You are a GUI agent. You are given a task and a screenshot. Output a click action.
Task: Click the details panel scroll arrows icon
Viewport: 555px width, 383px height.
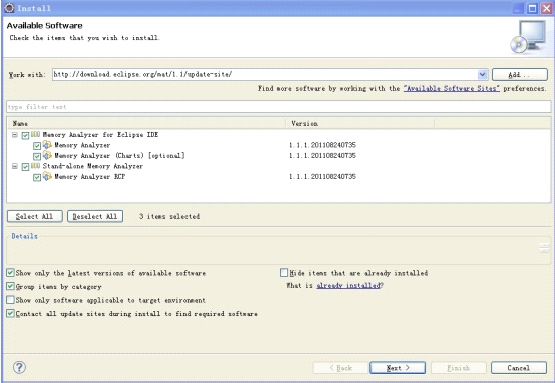(x=544, y=247)
